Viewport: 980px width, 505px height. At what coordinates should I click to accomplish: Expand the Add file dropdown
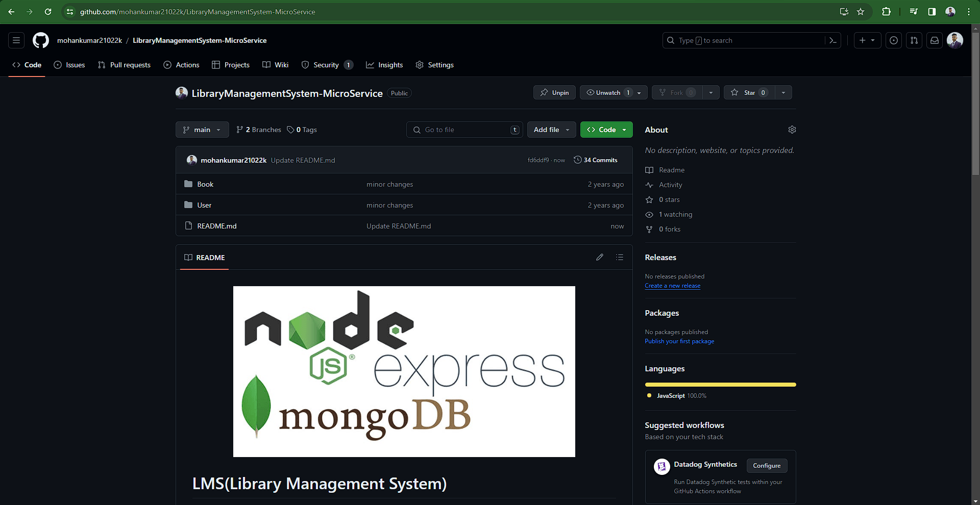tap(552, 130)
